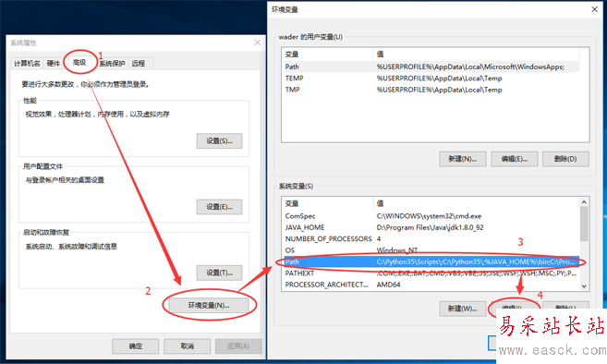Click 确定 in System Properties window

tap(136, 346)
